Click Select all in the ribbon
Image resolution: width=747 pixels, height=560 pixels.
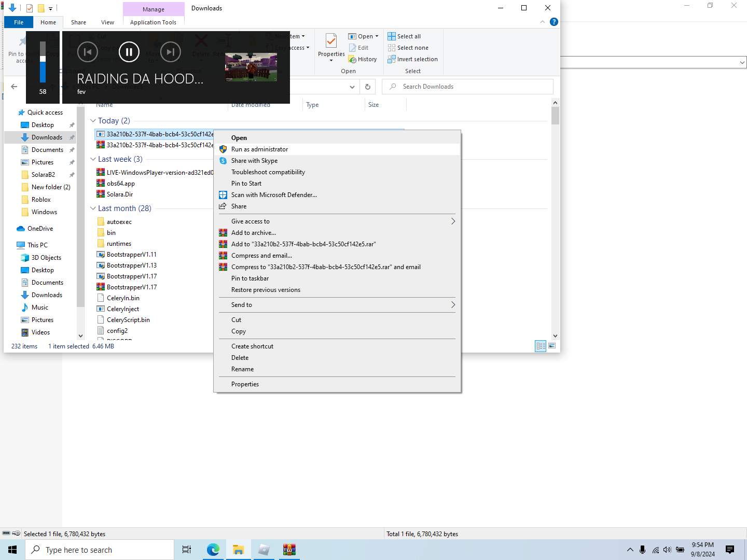(x=404, y=36)
